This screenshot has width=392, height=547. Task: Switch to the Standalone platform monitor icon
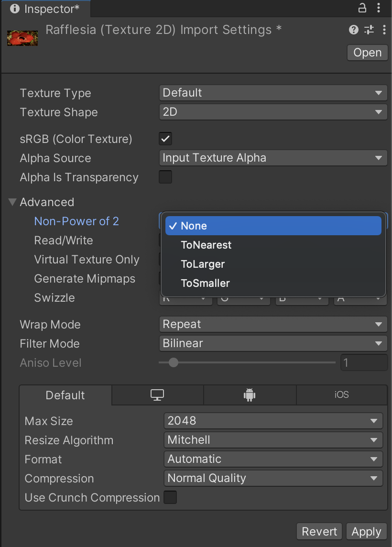coord(157,394)
